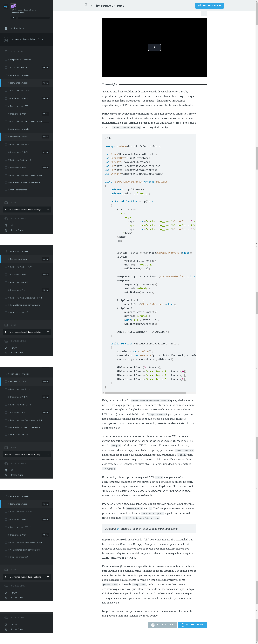Click the Atividades flask icon in sidebar
The height and width of the screenshot is (644, 258).
[x=6, y=51]
